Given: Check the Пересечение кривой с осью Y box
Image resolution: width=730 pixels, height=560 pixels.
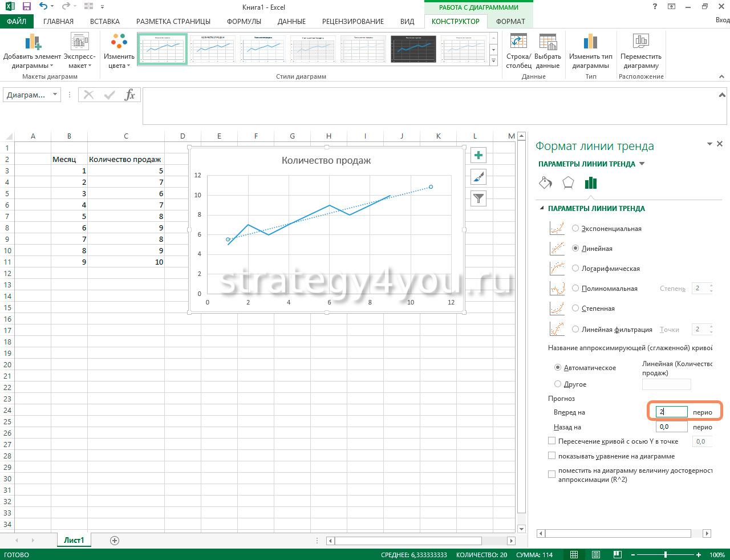Looking at the screenshot, I should 551,441.
